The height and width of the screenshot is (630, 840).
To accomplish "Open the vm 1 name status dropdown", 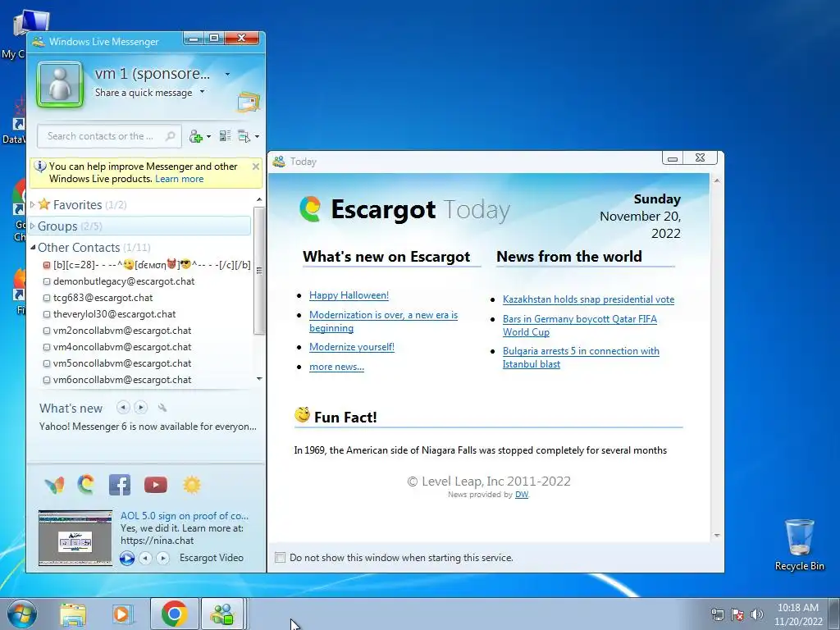I will coord(228,74).
